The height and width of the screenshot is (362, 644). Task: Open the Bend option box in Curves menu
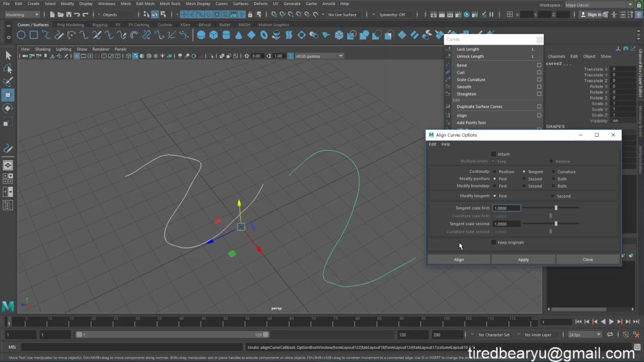coord(539,65)
